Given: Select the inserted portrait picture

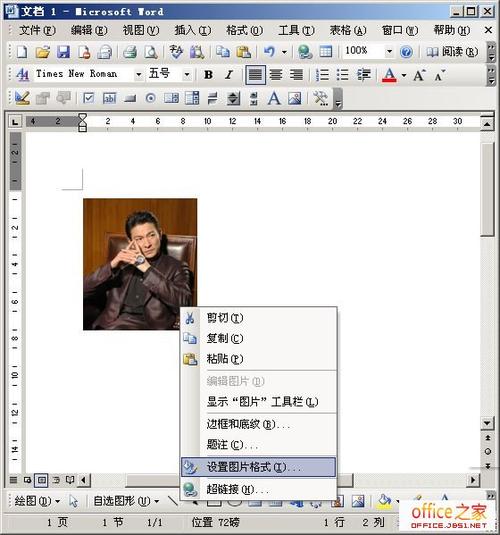Looking at the screenshot, I should tap(140, 264).
